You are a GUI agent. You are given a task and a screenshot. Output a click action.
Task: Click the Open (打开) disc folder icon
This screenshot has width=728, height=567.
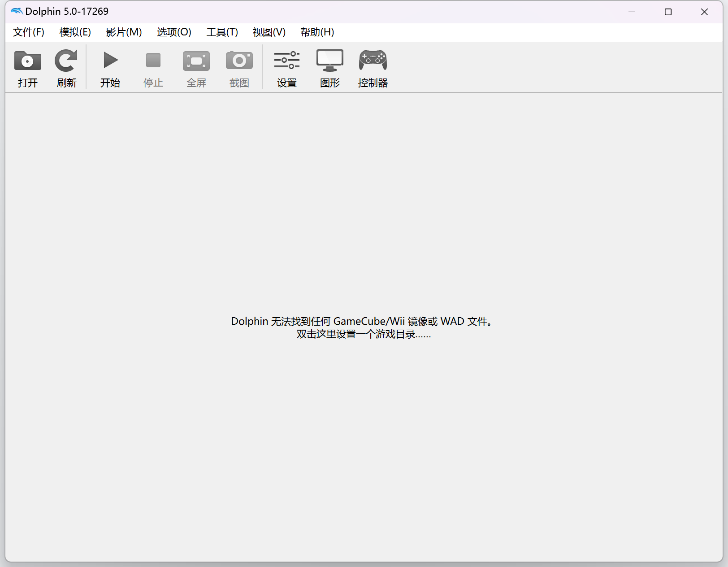coord(28,61)
